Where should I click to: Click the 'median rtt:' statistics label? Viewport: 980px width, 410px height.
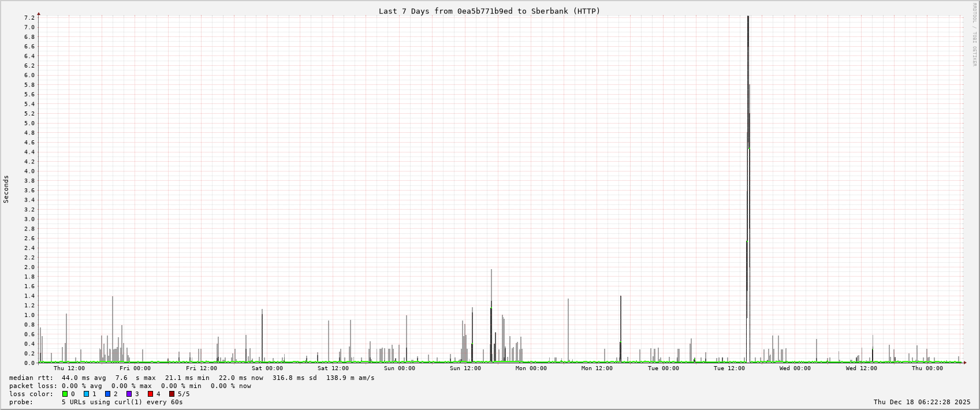(x=31, y=378)
